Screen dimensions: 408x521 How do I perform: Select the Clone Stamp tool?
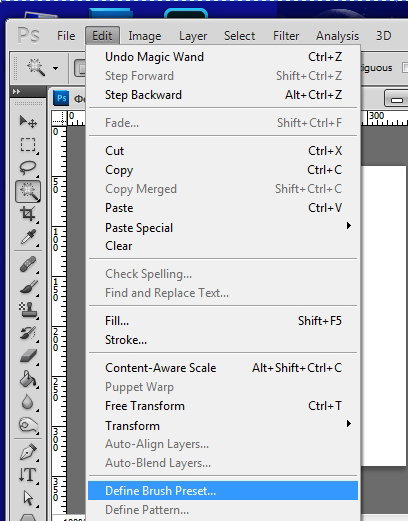coord(28,310)
